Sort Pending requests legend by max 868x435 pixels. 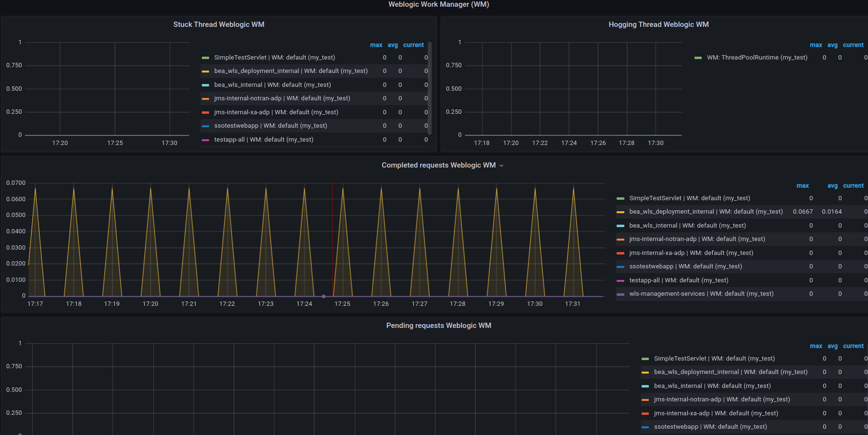[816, 346]
